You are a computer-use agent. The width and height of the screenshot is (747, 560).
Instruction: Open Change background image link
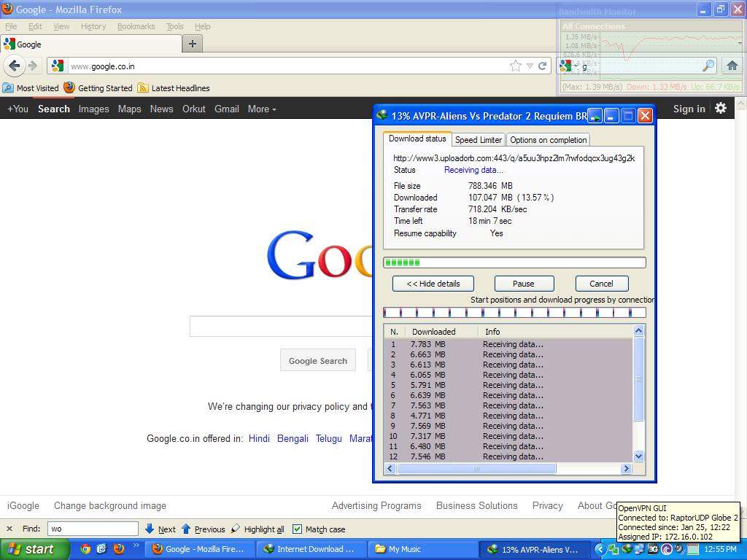coord(110,505)
